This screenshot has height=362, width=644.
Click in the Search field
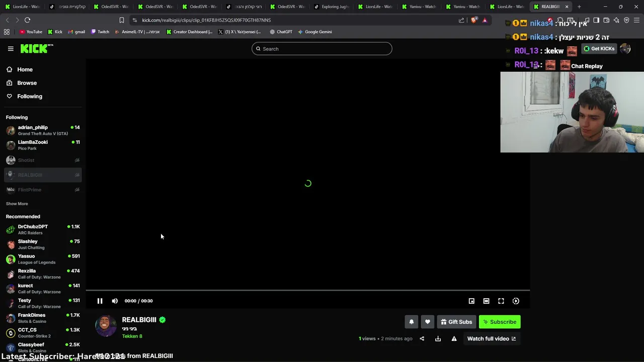pos(322,49)
